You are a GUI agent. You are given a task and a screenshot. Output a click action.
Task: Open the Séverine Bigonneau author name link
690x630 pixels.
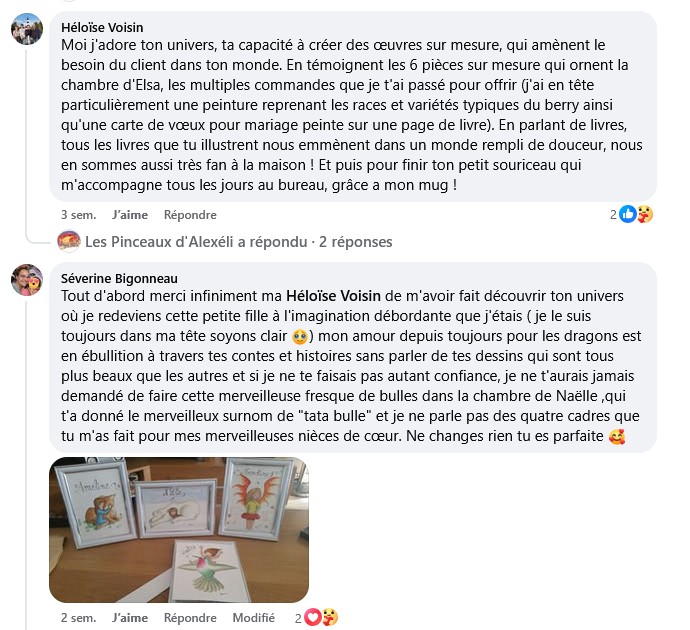pyautogui.click(x=119, y=278)
